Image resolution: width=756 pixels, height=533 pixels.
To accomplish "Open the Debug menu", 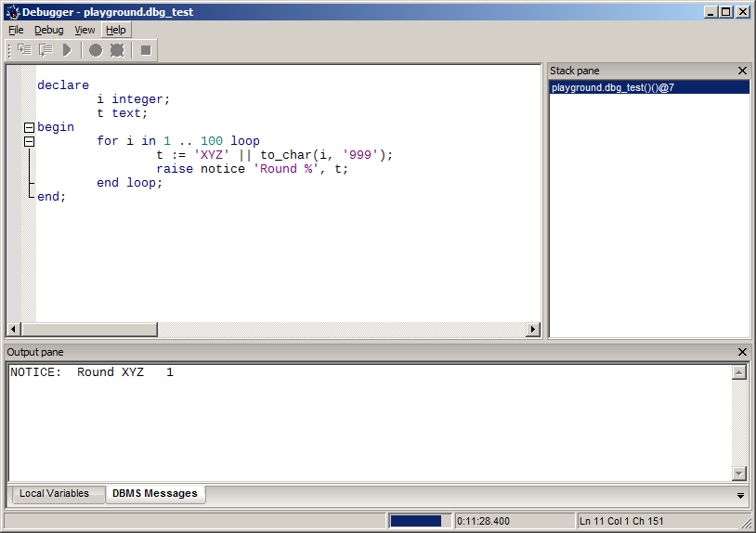I will click(49, 30).
